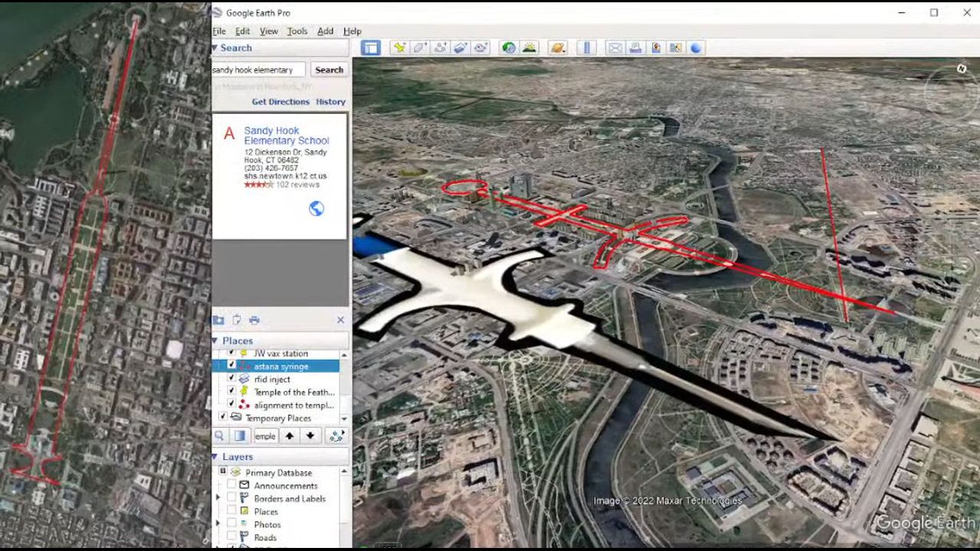This screenshot has height=551, width=980.
Task: Click the search text input field
Action: point(257,70)
